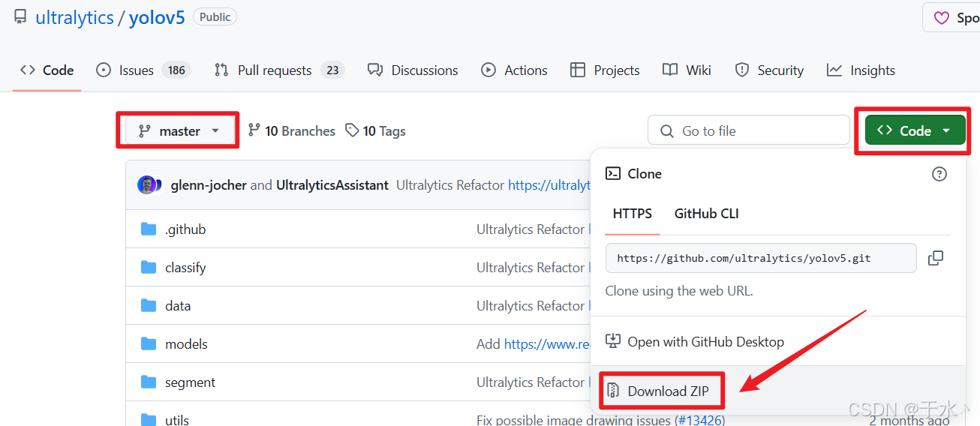Switch to the Actions tab
The image size is (980, 426).
coord(514,70)
